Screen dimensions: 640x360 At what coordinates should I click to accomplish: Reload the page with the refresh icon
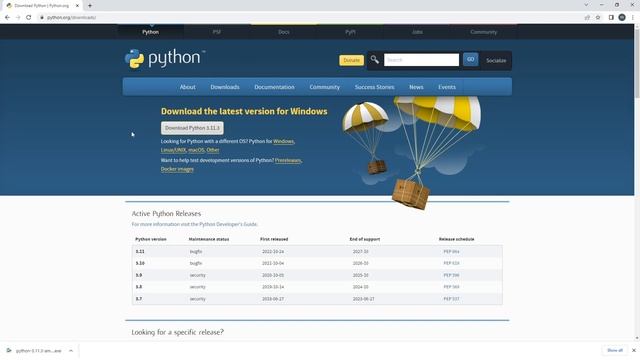[29, 18]
